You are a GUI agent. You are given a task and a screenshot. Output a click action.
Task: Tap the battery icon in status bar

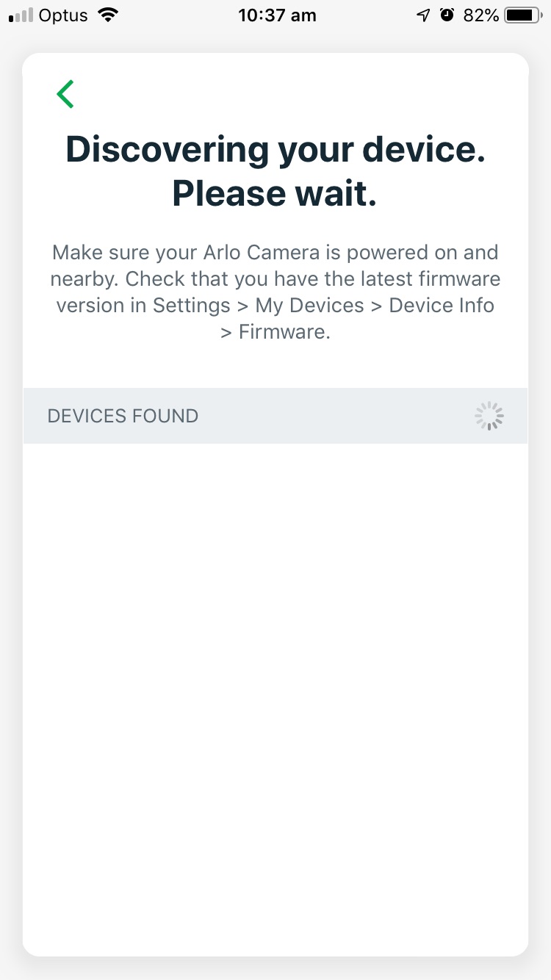click(524, 15)
